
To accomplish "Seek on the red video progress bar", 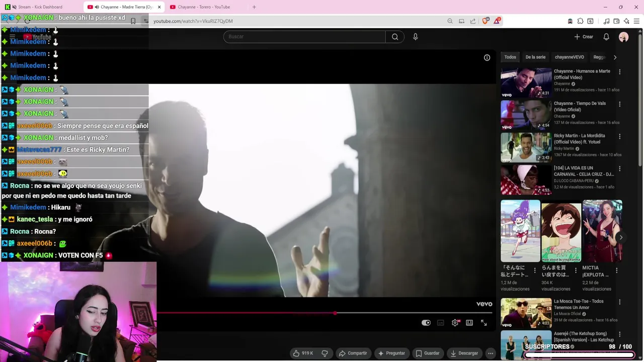I will pyautogui.click(x=325, y=313).
